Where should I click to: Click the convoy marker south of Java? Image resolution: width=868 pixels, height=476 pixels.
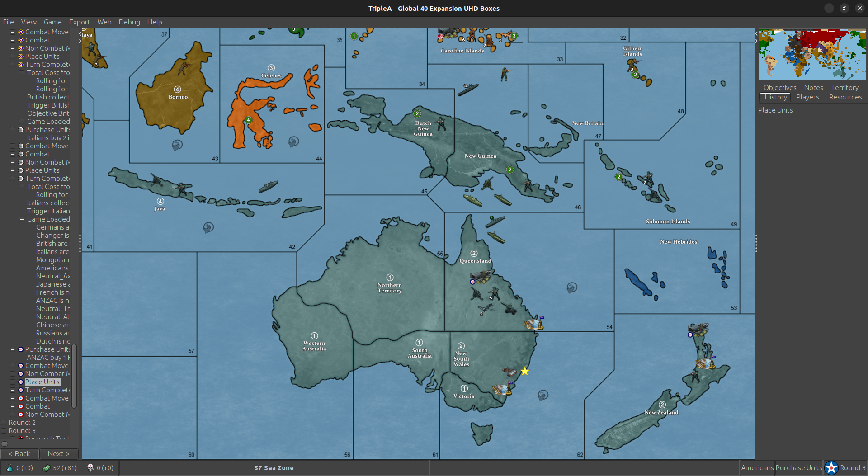click(x=208, y=227)
